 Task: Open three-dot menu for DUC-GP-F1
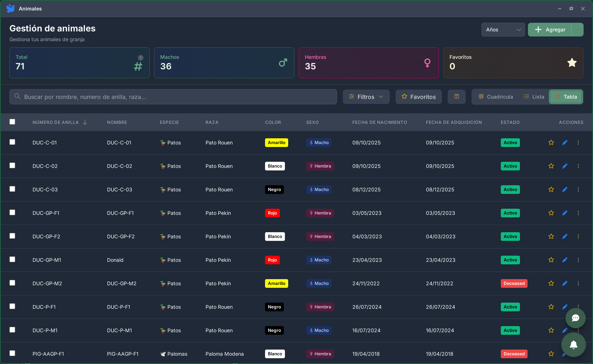[x=578, y=213]
